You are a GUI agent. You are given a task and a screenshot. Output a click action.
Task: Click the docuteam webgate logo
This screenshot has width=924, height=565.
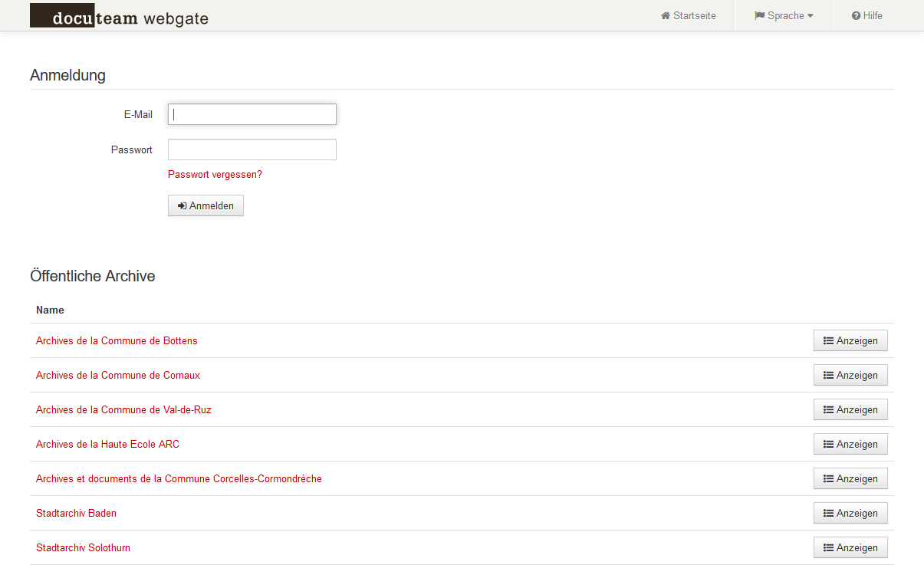[x=119, y=16]
